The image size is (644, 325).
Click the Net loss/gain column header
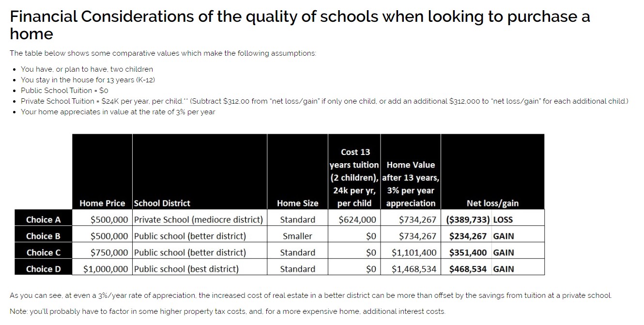pos(492,203)
